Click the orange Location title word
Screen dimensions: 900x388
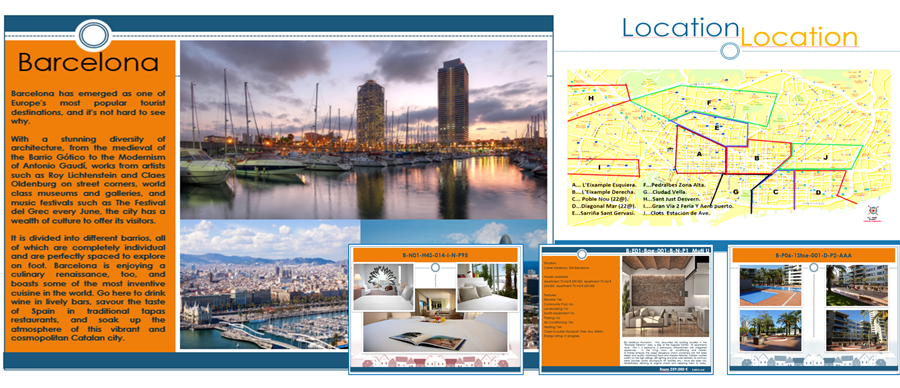click(799, 37)
